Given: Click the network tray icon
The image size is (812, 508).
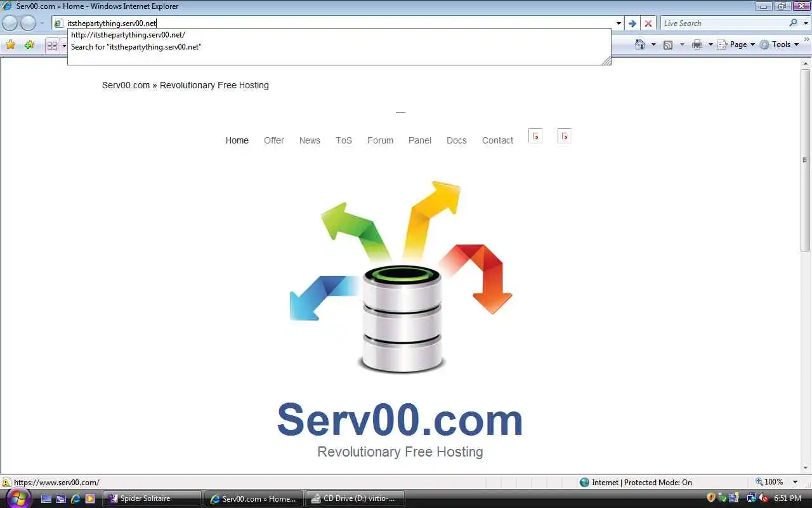Looking at the screenshot, I should 752,498.
